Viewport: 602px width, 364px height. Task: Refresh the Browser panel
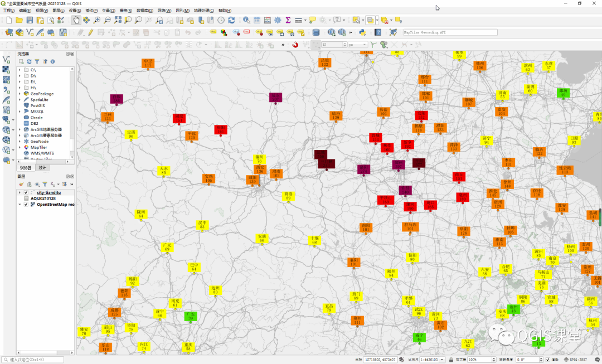[29, 61]
